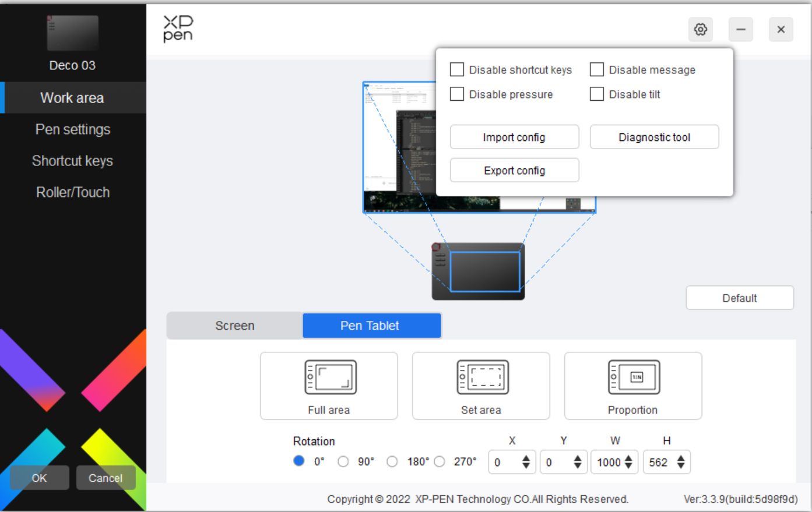The height and width of the screenshot is (512, 812).
Task: Select 90° rotation option
Action: [x=343, y=461]
